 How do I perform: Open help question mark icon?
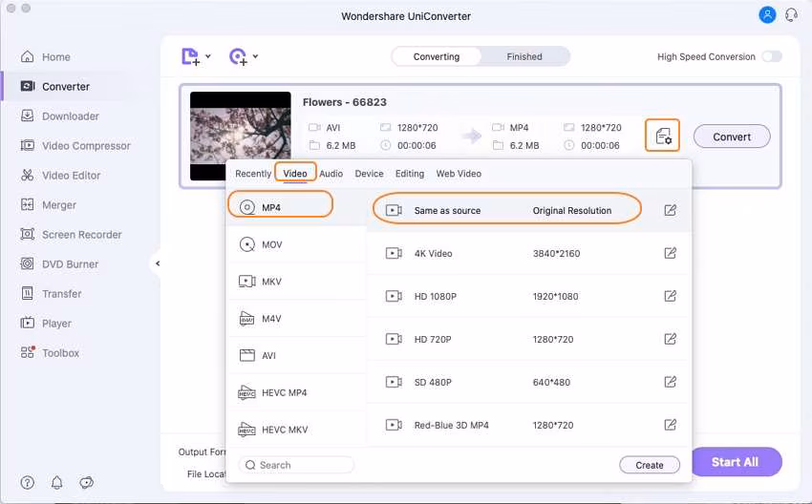pyautogui.click(x=28, y=483)
